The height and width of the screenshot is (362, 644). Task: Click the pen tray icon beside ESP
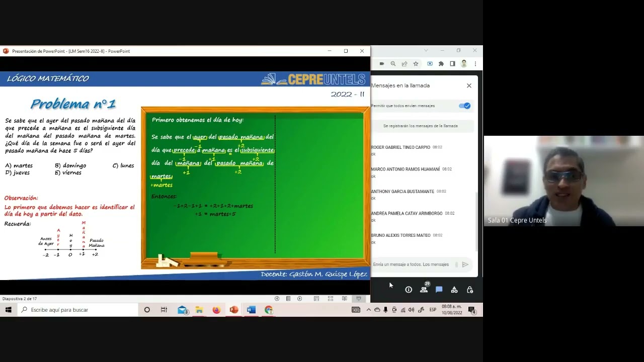tap(421, 310)
